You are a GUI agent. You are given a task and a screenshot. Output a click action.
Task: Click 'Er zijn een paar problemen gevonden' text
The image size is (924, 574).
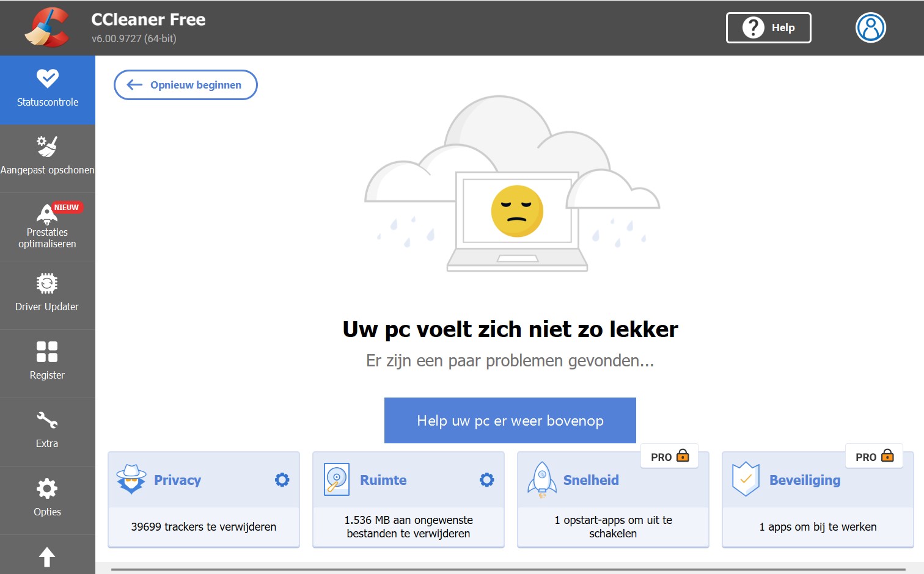(510, 361)
